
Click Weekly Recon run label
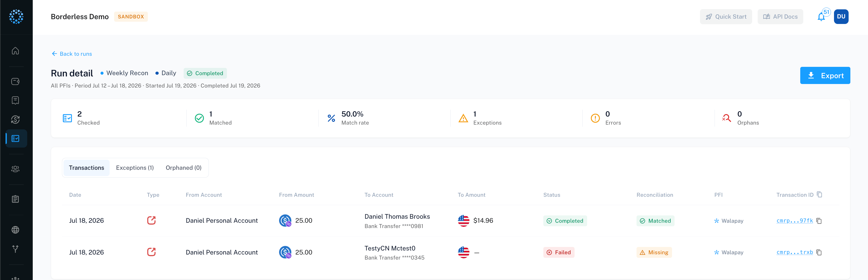point(127,73)
